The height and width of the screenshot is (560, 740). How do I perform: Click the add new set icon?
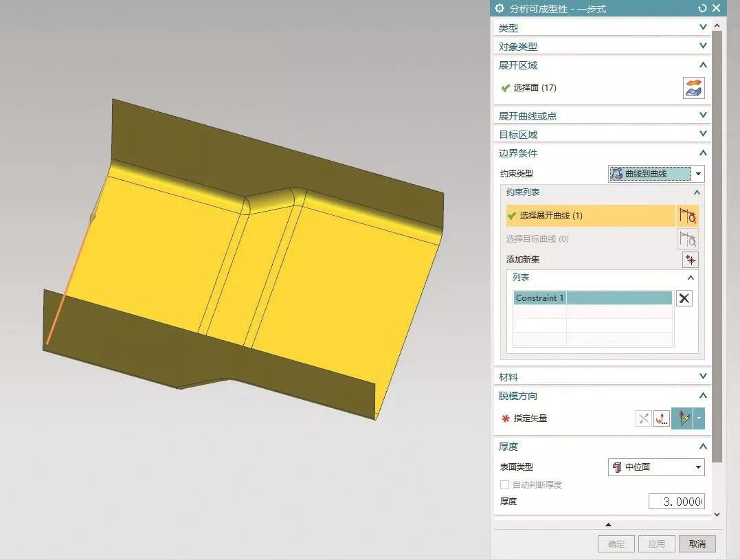tap(690, 260)
